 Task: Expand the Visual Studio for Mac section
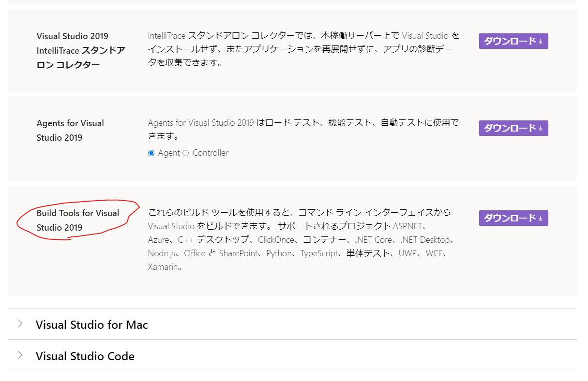pyautogui.click(x=20, y=324)
